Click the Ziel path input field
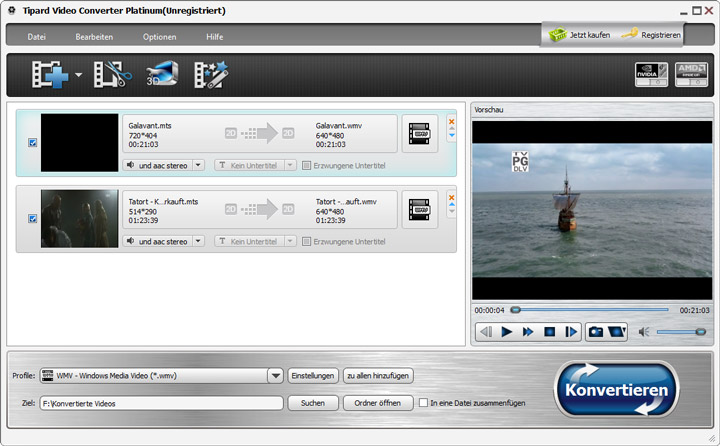 (x=162, y=403)
